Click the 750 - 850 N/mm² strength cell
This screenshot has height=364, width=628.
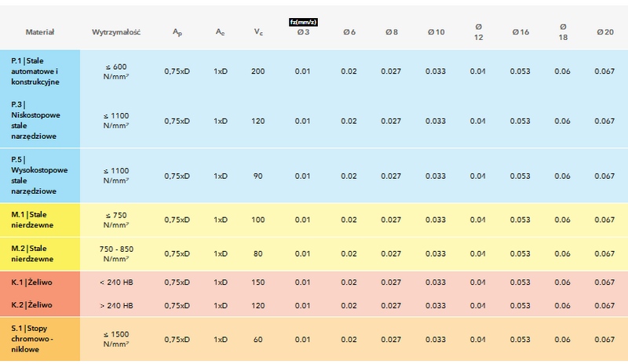pos(116,253)
